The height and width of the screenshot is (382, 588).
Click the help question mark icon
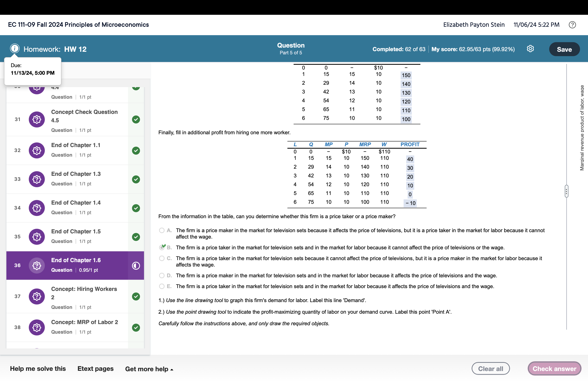click(x=572, y=25)
